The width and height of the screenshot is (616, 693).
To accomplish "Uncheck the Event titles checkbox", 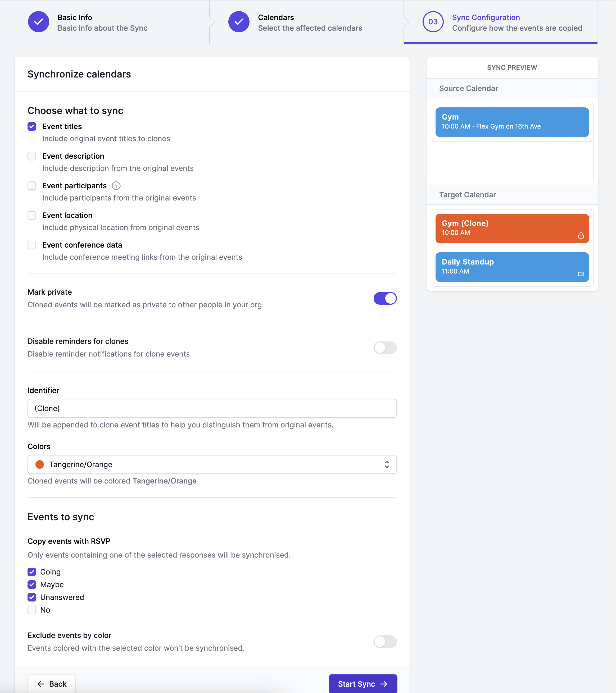I will 32,126.
